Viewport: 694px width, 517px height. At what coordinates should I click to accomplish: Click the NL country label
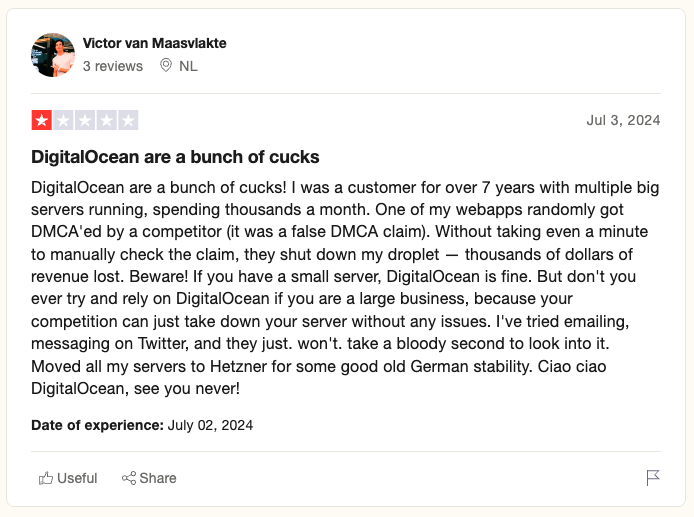pos(188,66)
